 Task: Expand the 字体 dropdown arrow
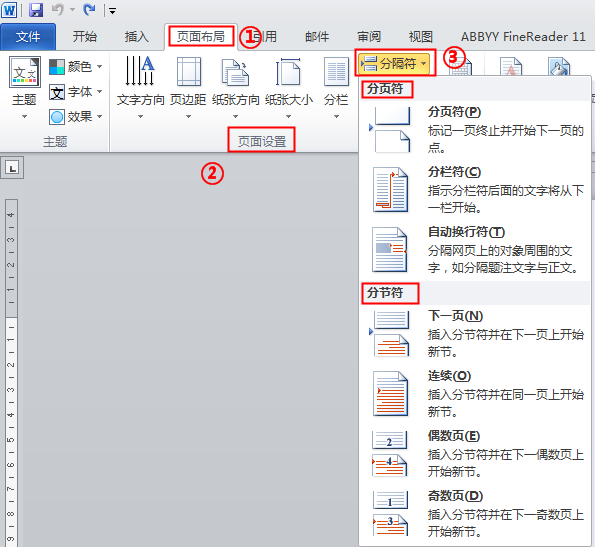[99, 92]
